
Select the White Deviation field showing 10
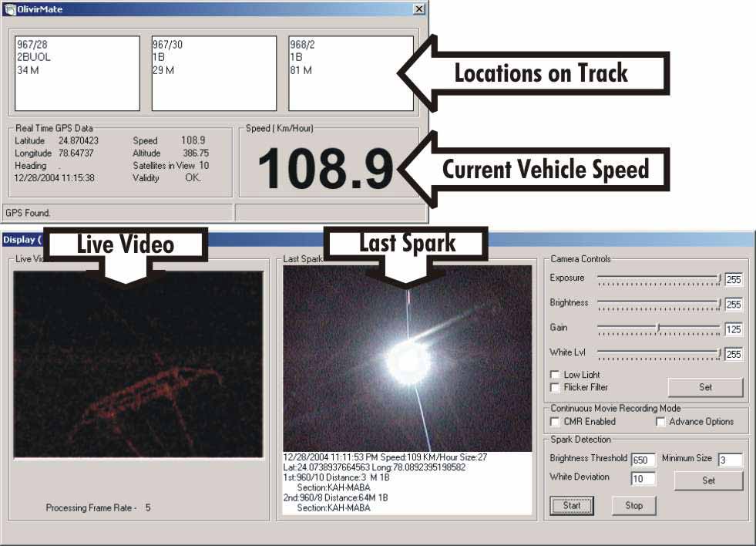pyautogui.click(x=643, y=478)
